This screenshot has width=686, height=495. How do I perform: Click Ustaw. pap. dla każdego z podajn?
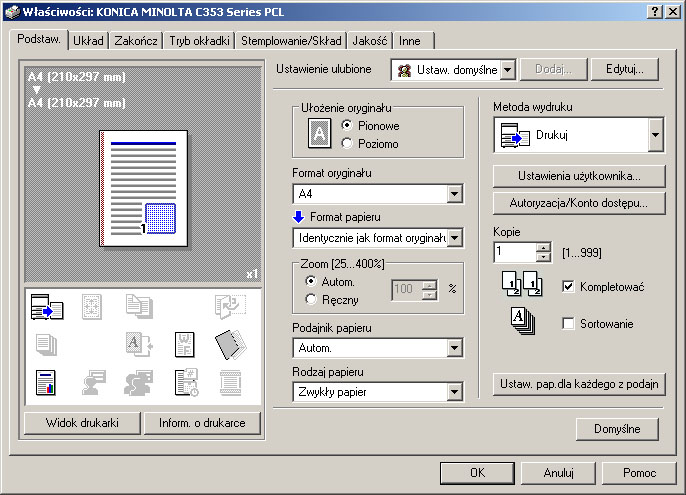tap(579, 384)
